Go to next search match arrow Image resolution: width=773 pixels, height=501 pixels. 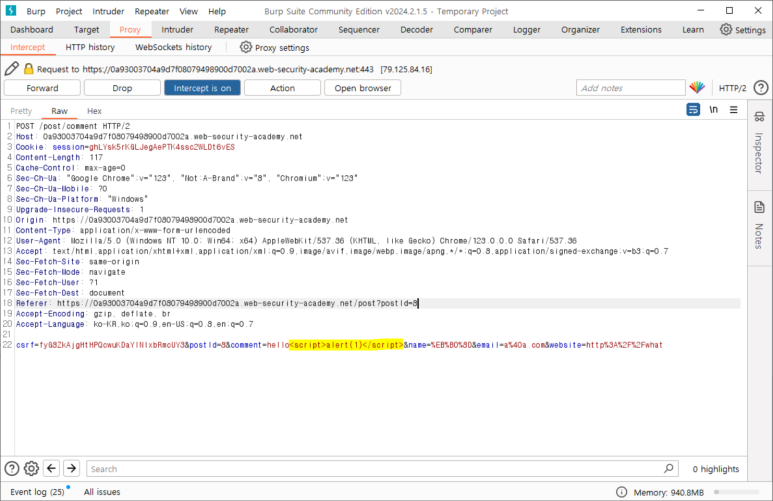[x=71, y=468]
